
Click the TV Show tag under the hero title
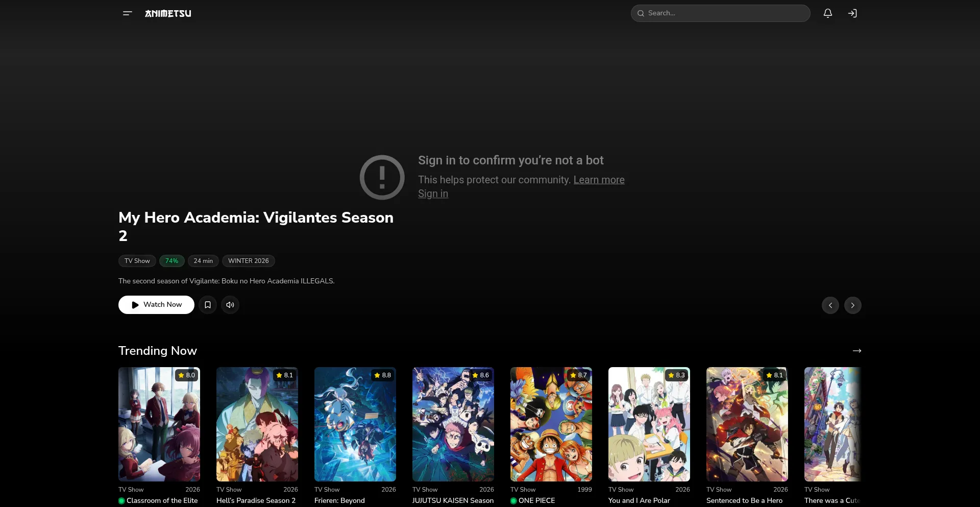point(137,261)
